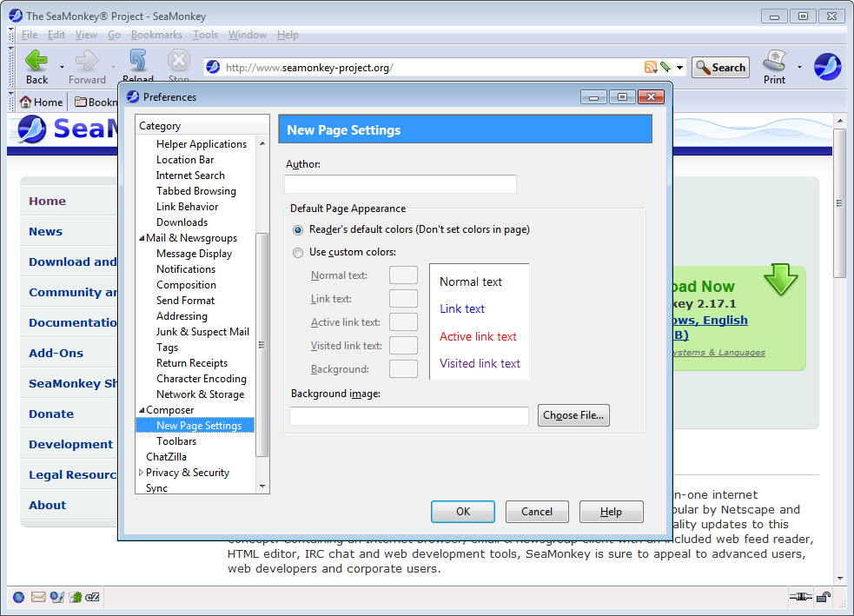The width and height of the screenshot is (854, 616).
Task: Click the Normal text color swatch
Action: (404, 275)
